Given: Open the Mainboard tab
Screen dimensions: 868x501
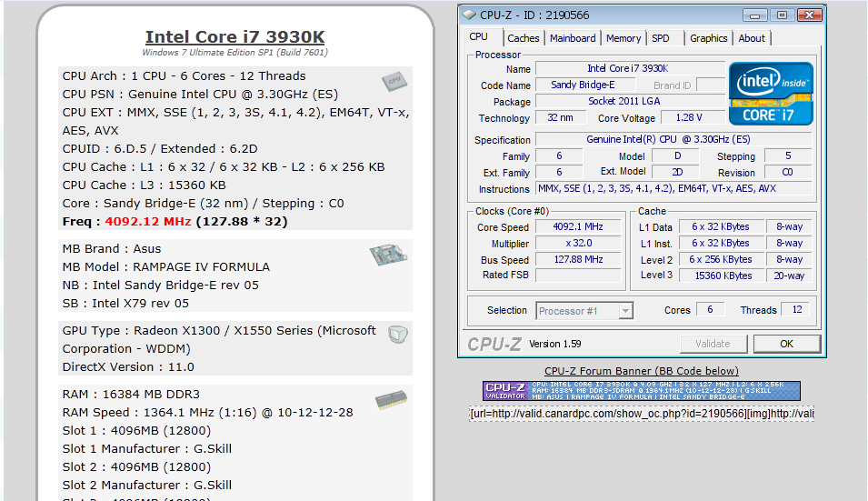Looking at the screenshot, I should pyautogui.click(x=573, y=38).
